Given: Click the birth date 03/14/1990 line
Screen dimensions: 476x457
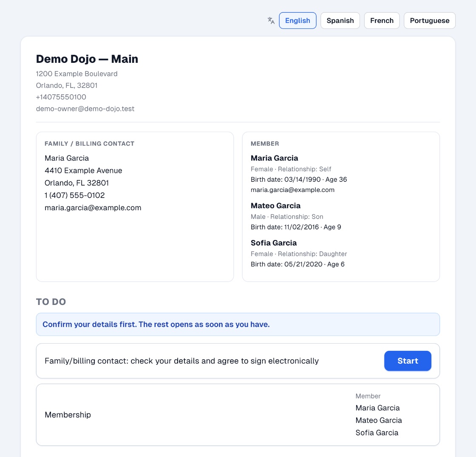Looking at the screenshot, I should [299, 179].
